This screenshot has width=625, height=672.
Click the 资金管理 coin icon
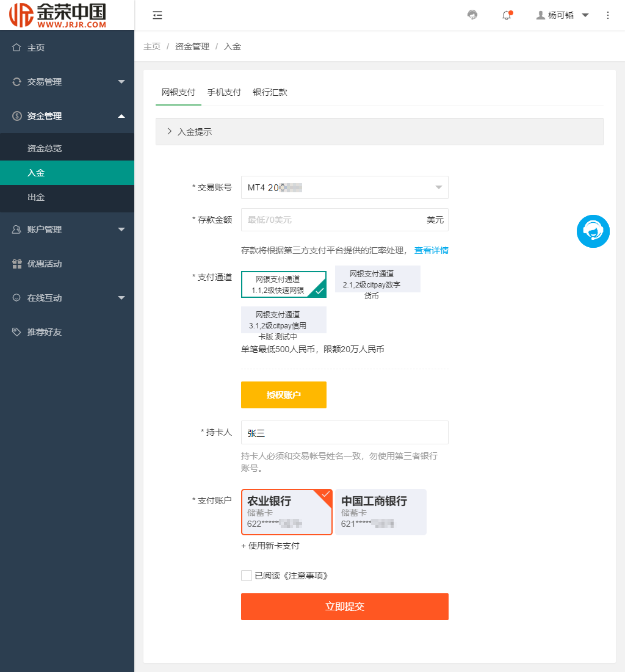tap(16, 116)
